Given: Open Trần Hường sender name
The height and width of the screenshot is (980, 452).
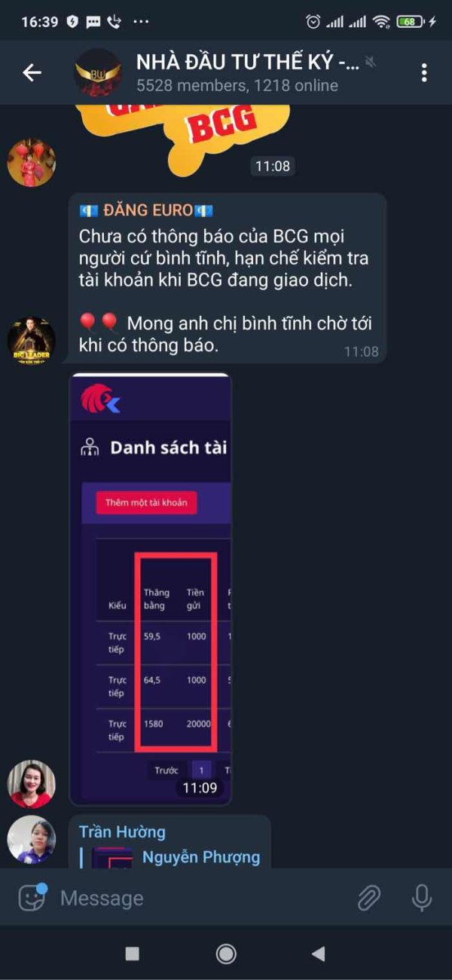Looking at the screenshot, I should coord(122,831).
